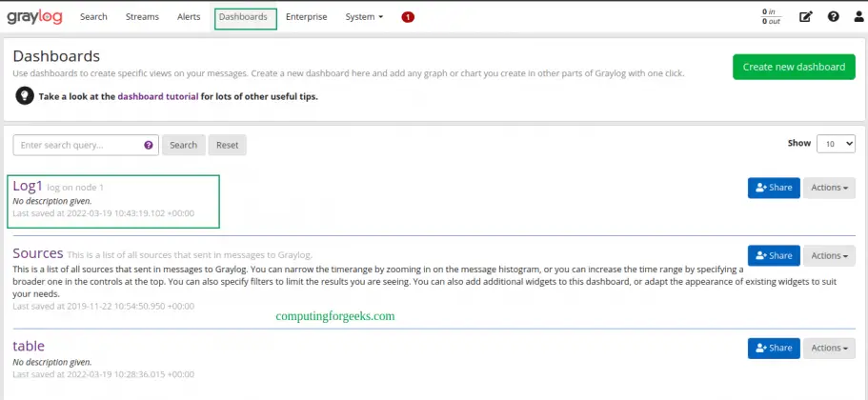Image resolution: width=868 pixels, height=400 pixels.
Task: Click the Graylog logo
Action: (x=37, y=17)
